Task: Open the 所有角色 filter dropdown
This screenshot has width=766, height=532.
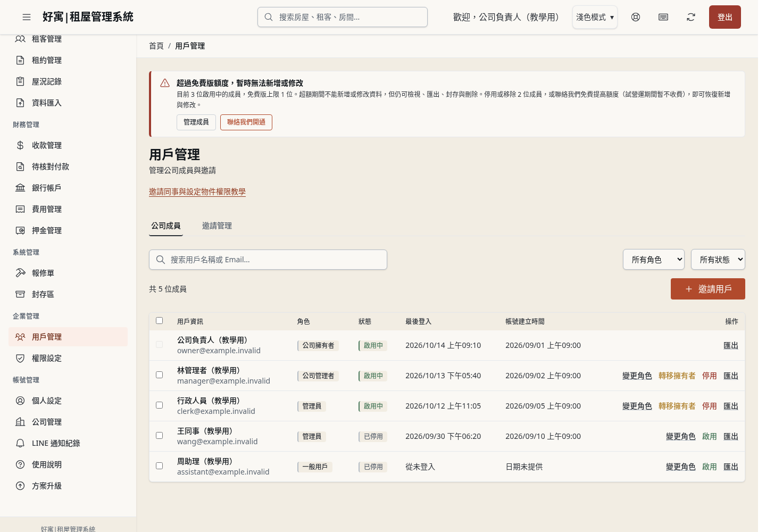Action: [x=654, y=260]
